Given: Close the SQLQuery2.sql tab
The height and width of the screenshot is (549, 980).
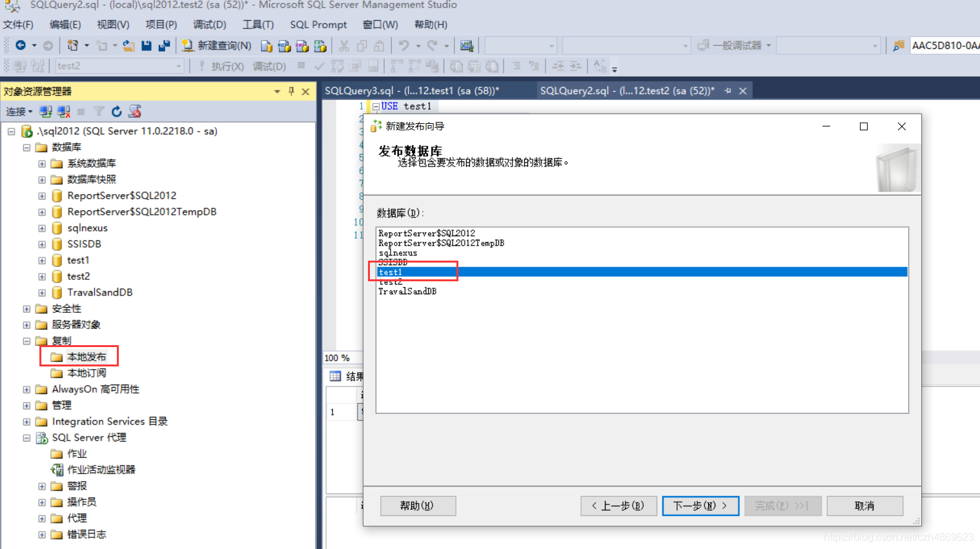Looking at the screenshot, I should (x=743, y=91).
